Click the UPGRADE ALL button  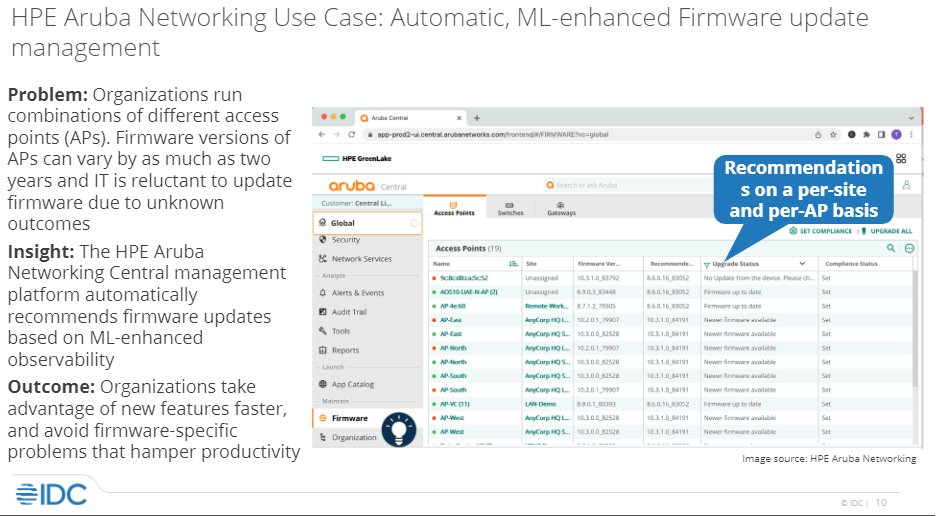click(x=887, y=231)
